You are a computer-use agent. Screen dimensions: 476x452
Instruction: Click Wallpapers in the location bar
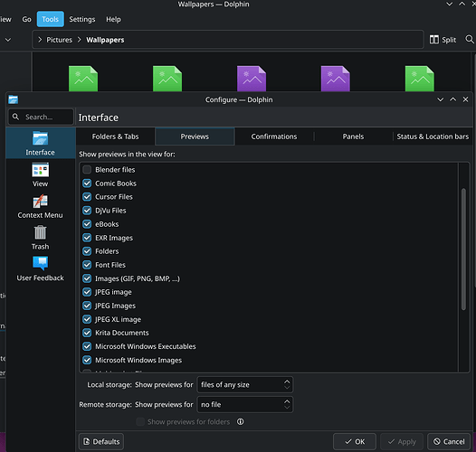click(x=105, y=40)
